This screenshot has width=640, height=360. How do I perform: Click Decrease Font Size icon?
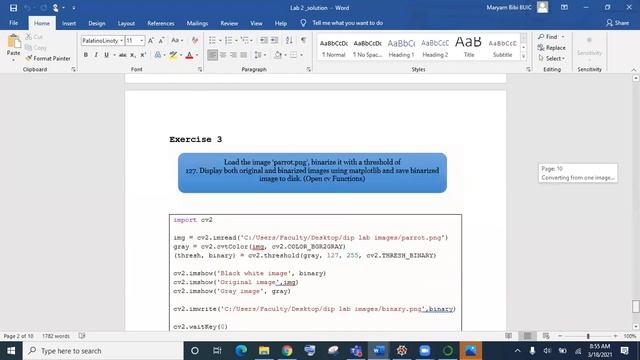161,40
